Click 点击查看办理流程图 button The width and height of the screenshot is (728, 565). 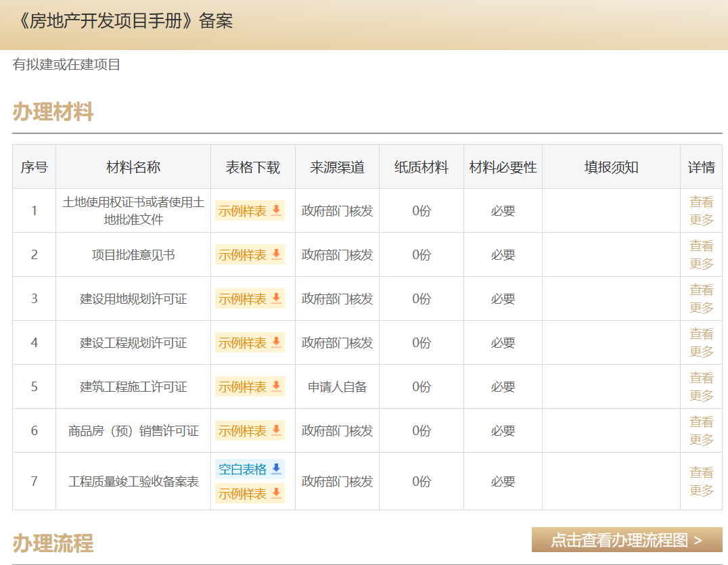point(627,540)
